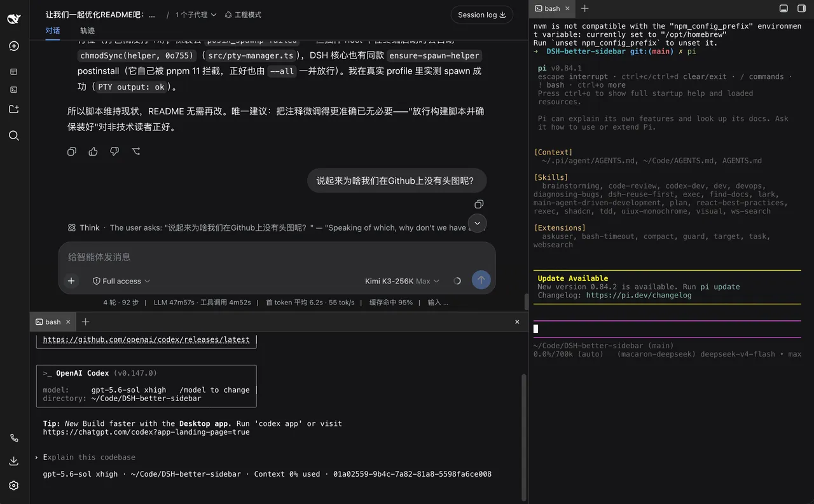814x504 pixels.
Task: Click the [Skills] section header in pi
Action: 551,177
